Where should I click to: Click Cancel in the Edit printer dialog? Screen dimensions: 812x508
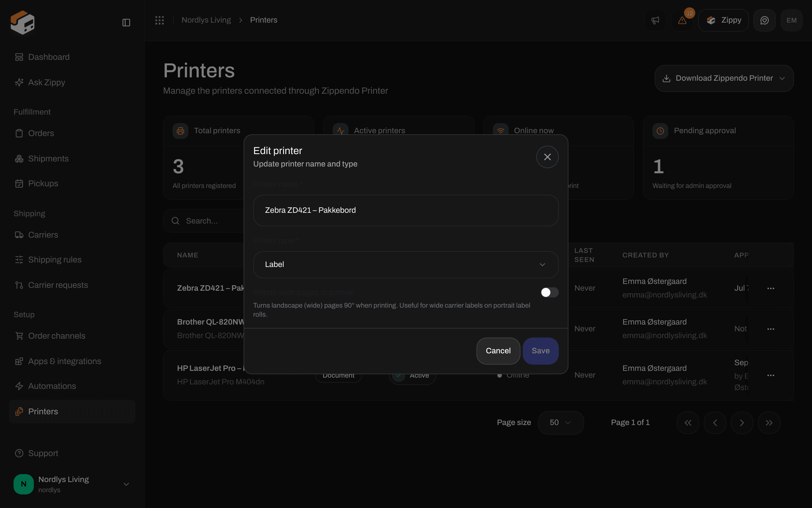coord(498,351)
